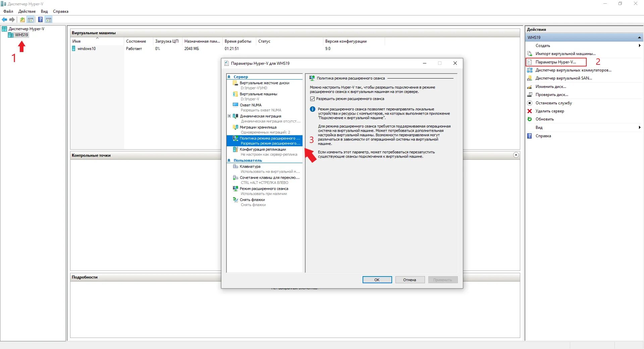Screen dimensions: 644x349
Task: Sort by the Загрузка ЦП column header
Action: (167, 41)
